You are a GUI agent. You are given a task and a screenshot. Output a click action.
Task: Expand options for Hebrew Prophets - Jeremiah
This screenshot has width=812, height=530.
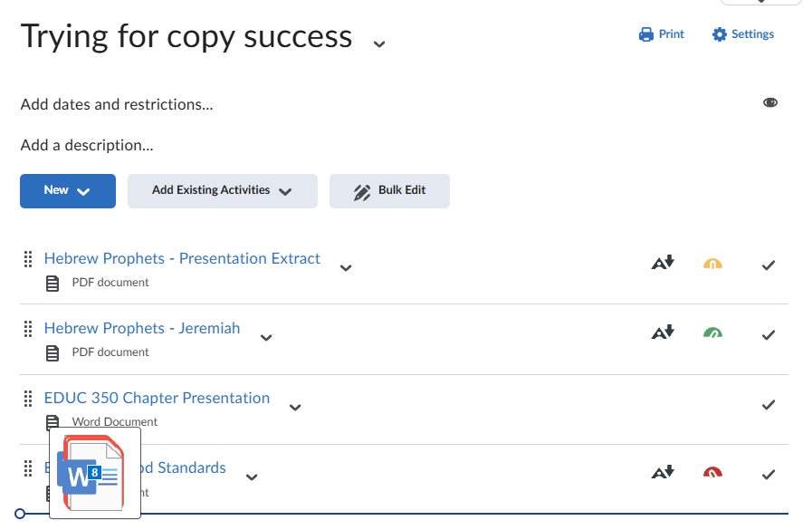coord(266,337)
